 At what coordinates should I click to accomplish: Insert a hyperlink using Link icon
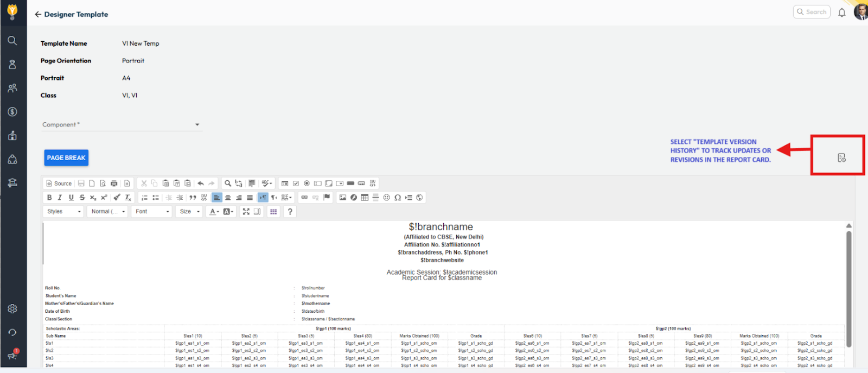(304, 198)
